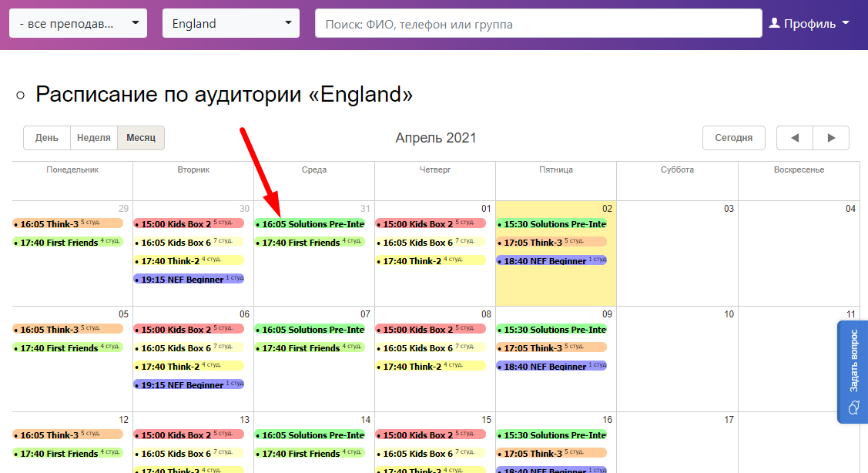Click the chat bubble icon on Задать вопрос
Viewport: 868px width, 473px height.
coord(853,408)
